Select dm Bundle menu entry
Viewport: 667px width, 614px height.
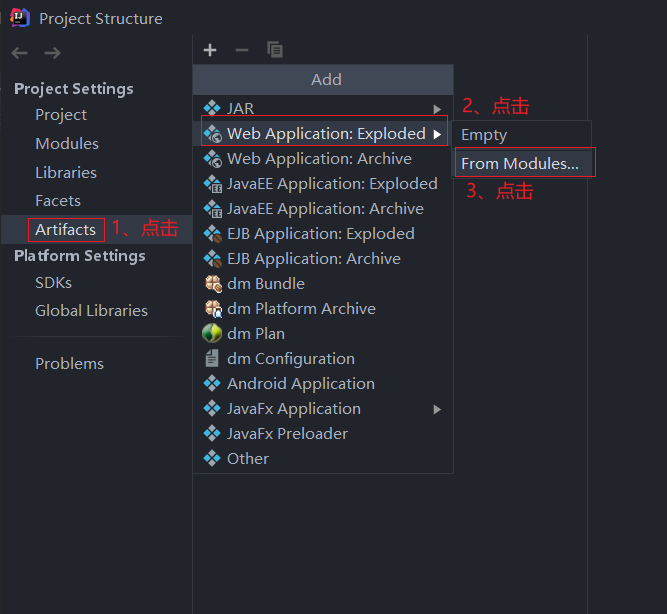pos(323,284)
